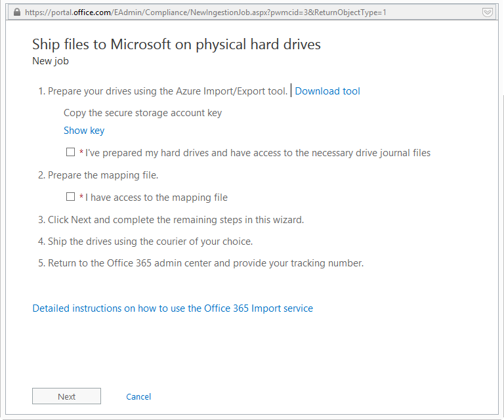The height and width of the screenshot is (420, 504).
Task: Click the Show key link
Action: 84,131
